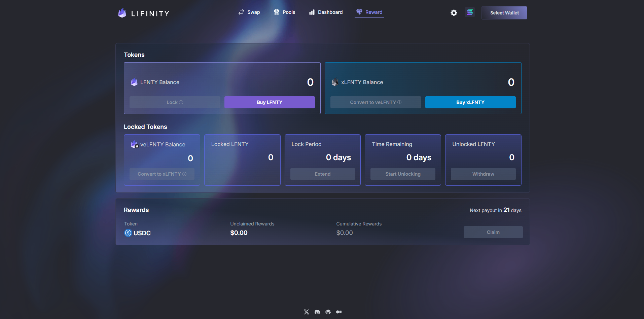Open the Discord link in footer

coord(317,312)
